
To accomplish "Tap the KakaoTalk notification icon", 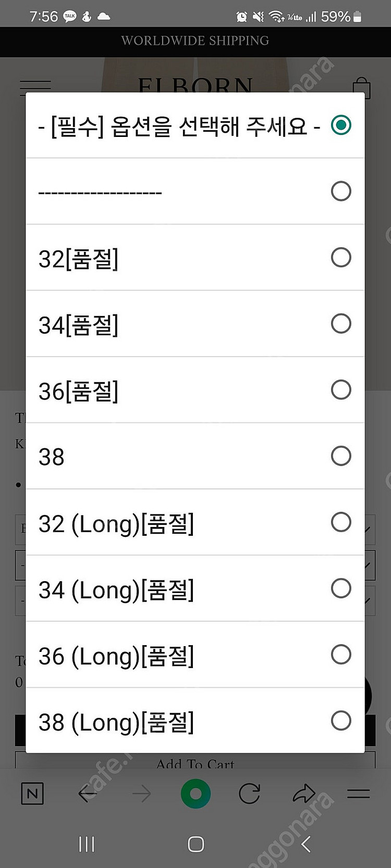I will point(70,16).
